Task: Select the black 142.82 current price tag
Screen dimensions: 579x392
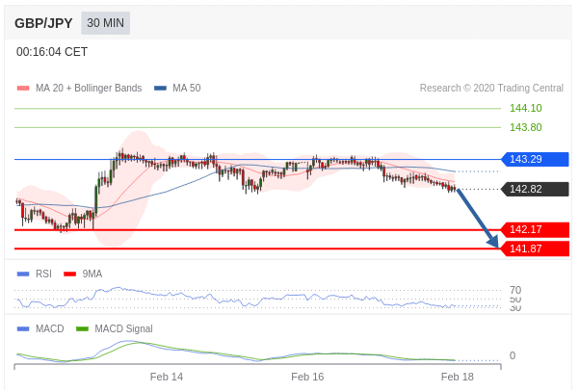Action: click(x=535, y=189)
